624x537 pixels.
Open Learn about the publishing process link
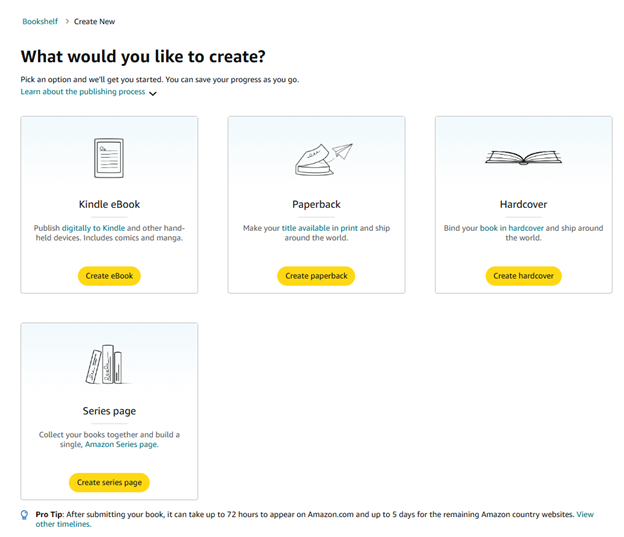click(x=83, y=92)
